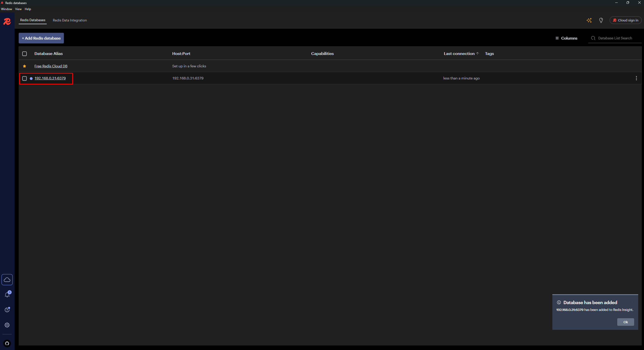644x350 pixels.
Task: Click the blue dot beside 192.168.0.31:6379
Action: (x=31, y=78)
